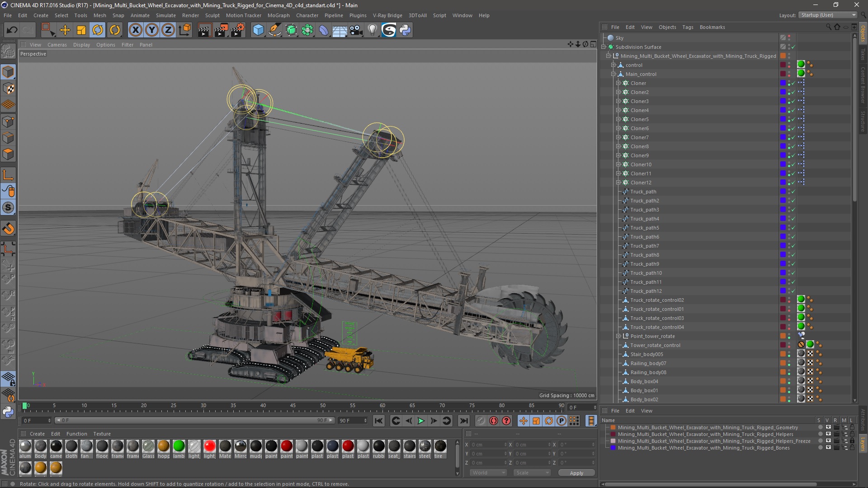Click the Render View clapperboard icon
This screenshot has width=868, height=488.
tap(204, 30)
